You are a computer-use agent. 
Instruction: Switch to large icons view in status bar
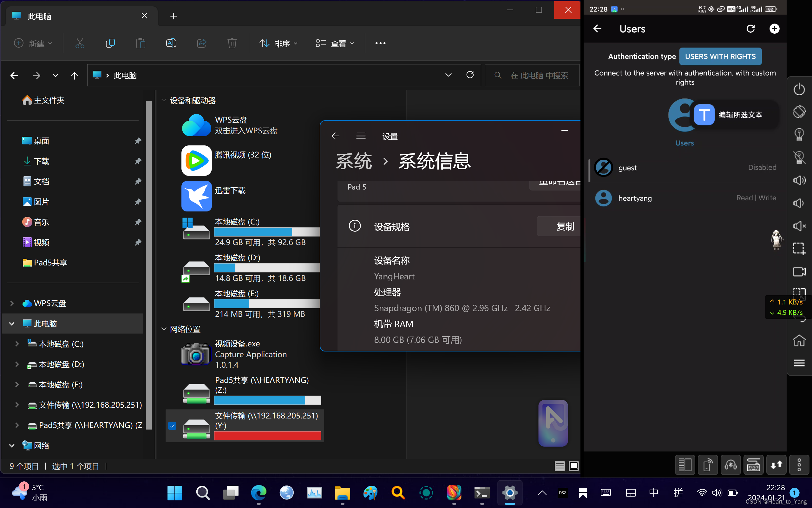(574, 466)
